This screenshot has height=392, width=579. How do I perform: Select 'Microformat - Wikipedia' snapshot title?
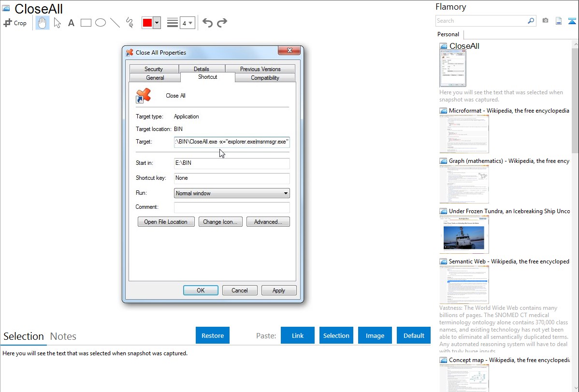tap(509, 111)
